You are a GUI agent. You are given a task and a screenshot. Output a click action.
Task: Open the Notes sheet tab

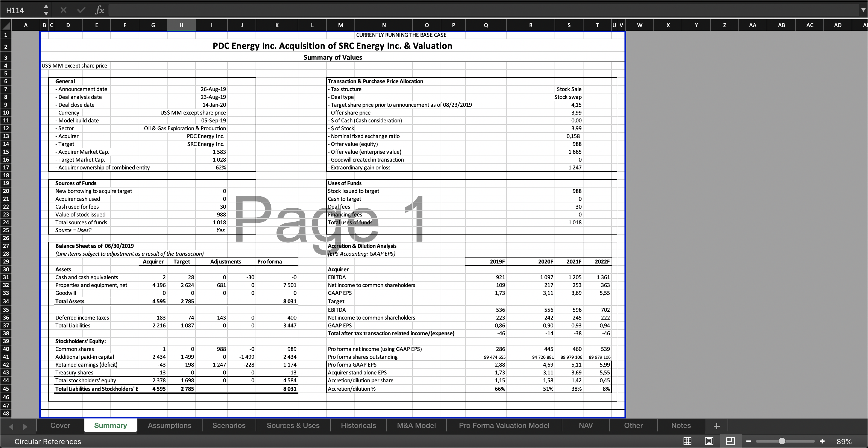pyautogui.click(x=681, y=425)
